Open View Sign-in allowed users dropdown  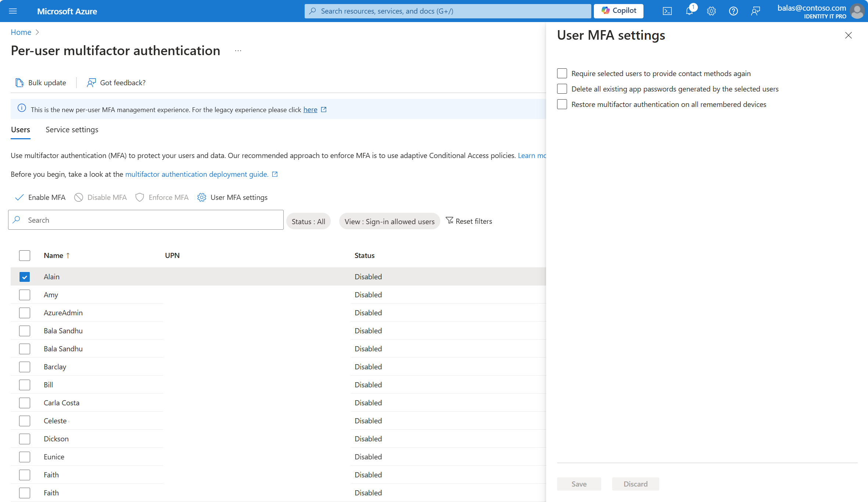[x=389, y=221]
